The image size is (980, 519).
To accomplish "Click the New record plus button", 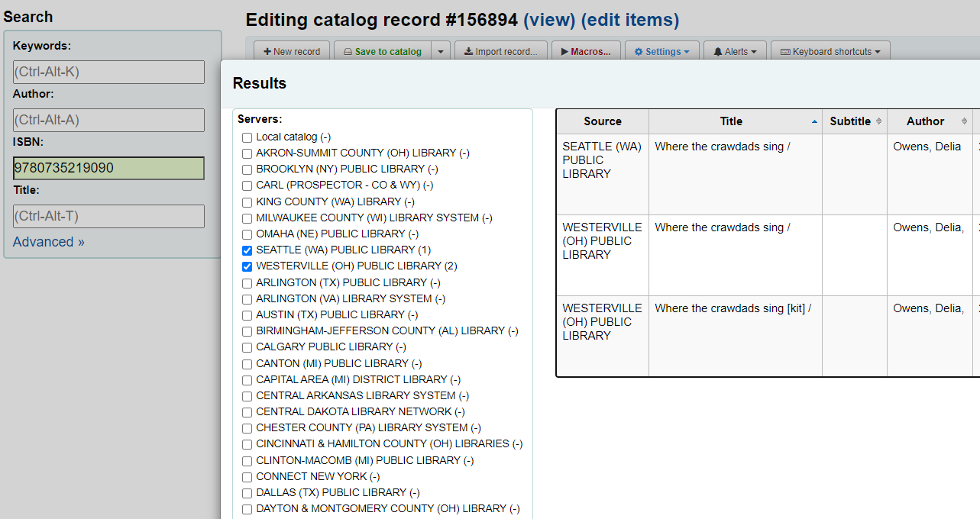I will pyautogui.click(x=292, y=52).
